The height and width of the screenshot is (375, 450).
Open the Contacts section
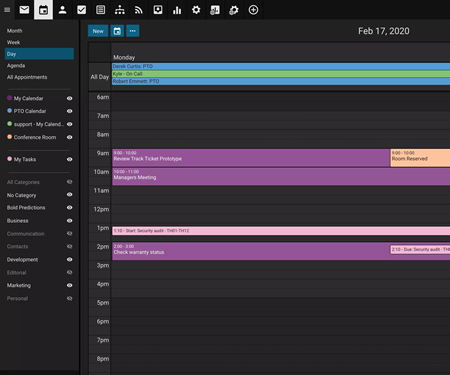pyautogui.click(x=62, y=10)
